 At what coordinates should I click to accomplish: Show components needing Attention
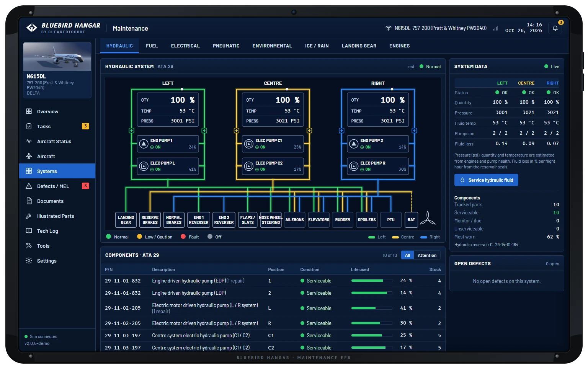tap(427, 255)
